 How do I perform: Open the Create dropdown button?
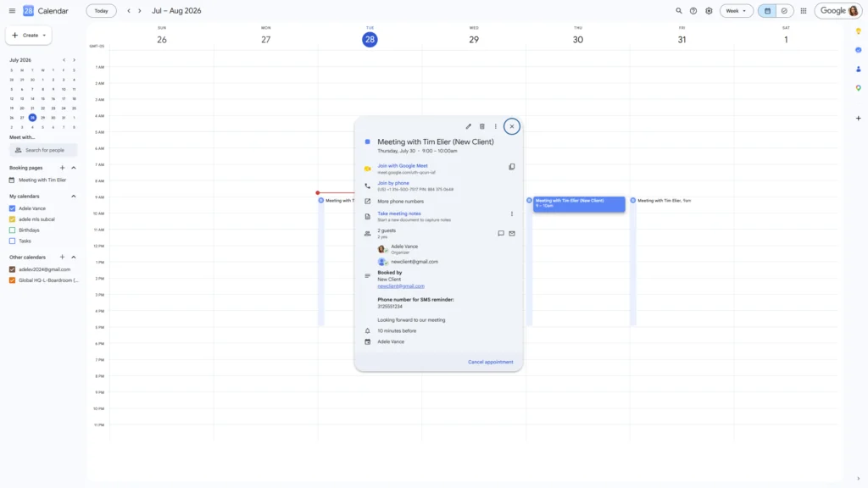pyautogui.click(x=29, y=35)
